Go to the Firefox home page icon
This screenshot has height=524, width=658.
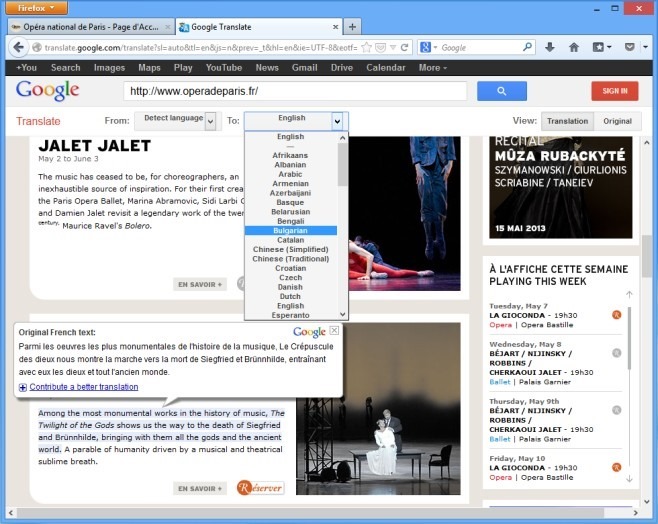coord(574,47)
